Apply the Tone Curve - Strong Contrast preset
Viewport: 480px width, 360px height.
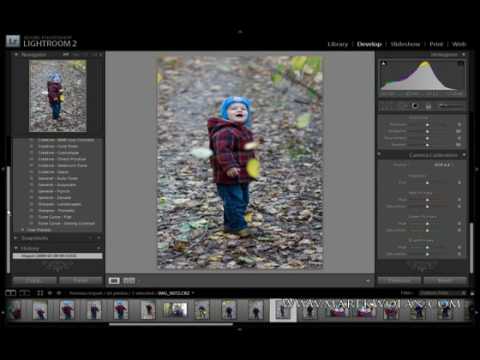pyautogui.click(x=66, y=223)
